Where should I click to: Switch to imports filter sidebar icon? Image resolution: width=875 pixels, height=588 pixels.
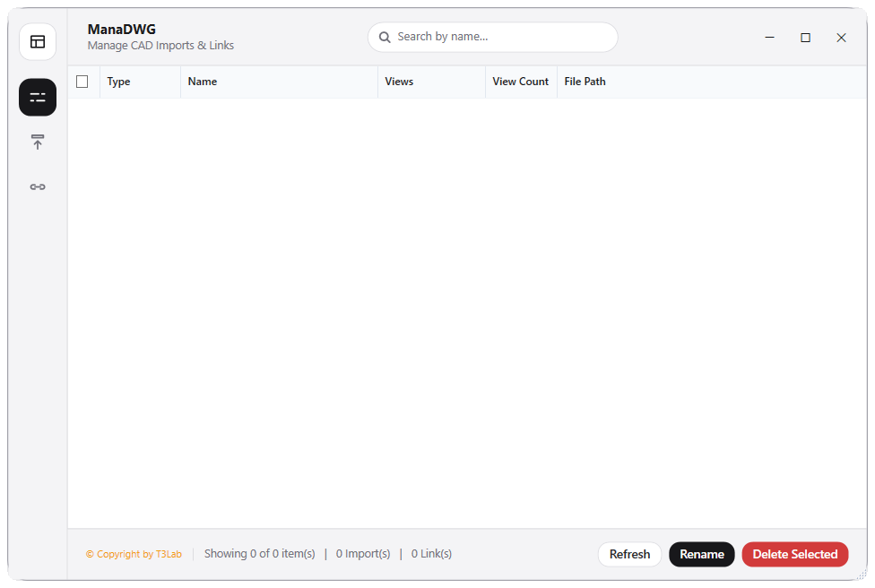coord(38,143)
